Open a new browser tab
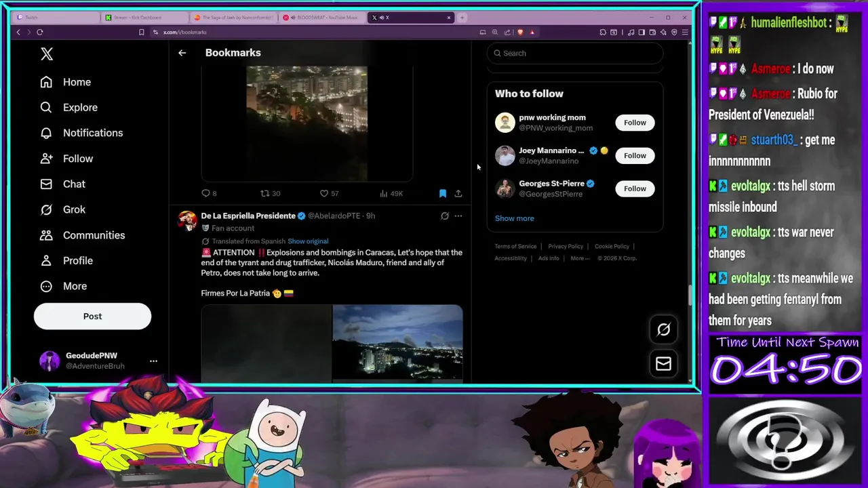The width and height of the screenshot is (868, 488). click(x=462, y=18)
